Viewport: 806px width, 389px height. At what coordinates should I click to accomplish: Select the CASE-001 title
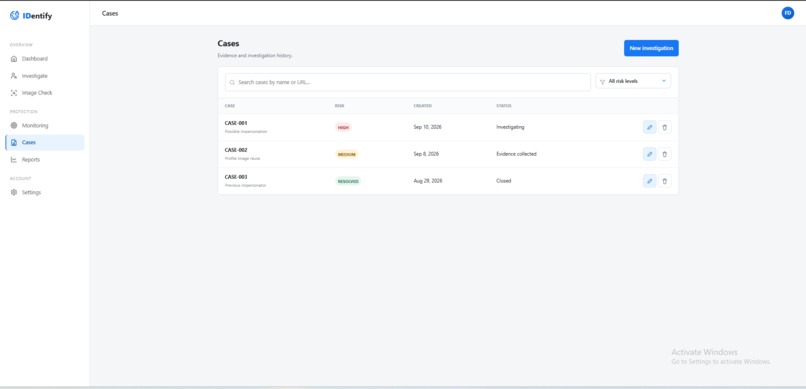coord(236,123)
